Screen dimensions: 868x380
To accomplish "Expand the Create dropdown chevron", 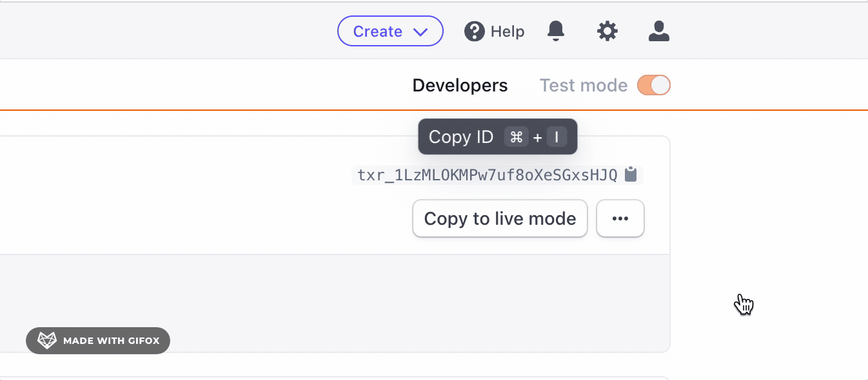I will coord(420,32).
